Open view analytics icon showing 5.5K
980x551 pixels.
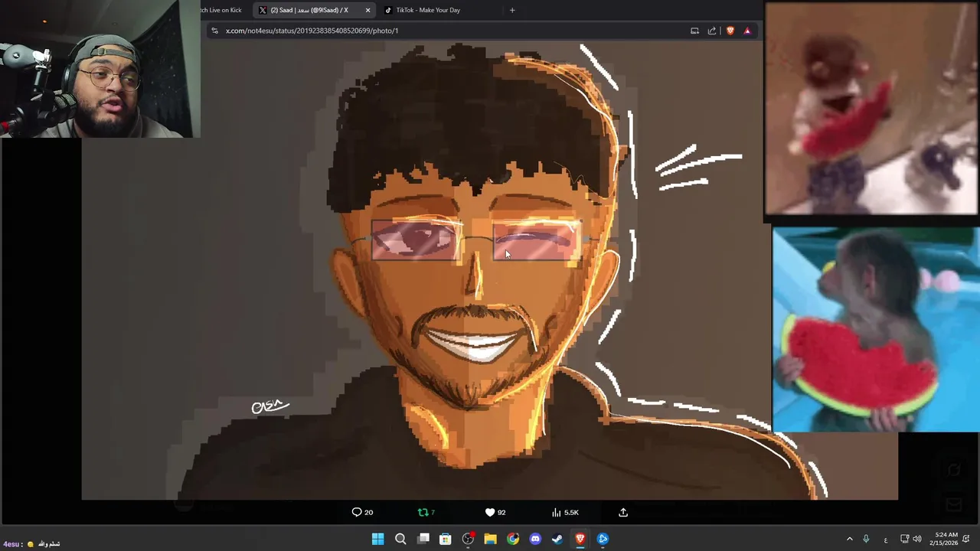557,512
